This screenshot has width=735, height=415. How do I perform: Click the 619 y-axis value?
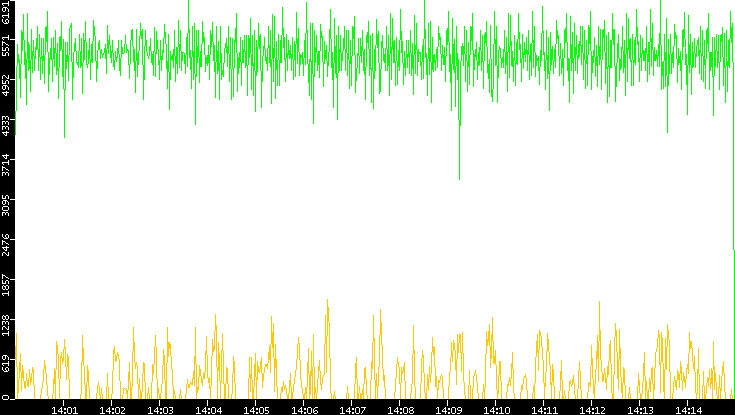6,364
